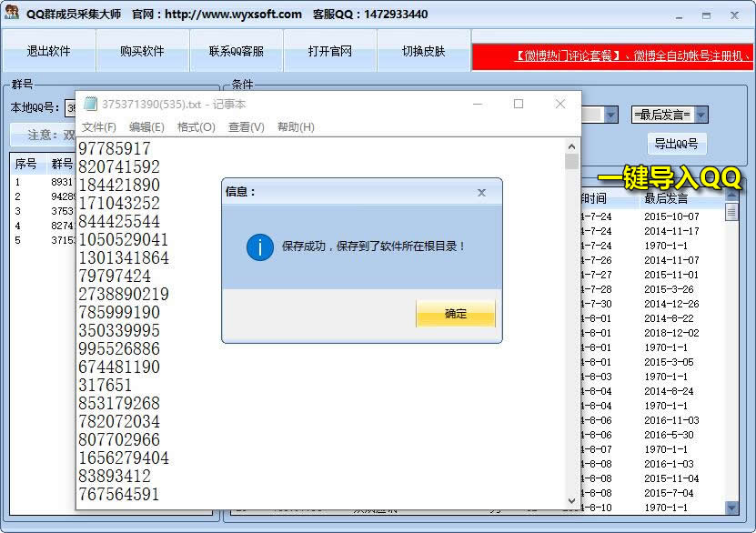Screen dimensions: 756x533
Task: Click the Notepad vertical scrollbar thumb
Action: 571,161
